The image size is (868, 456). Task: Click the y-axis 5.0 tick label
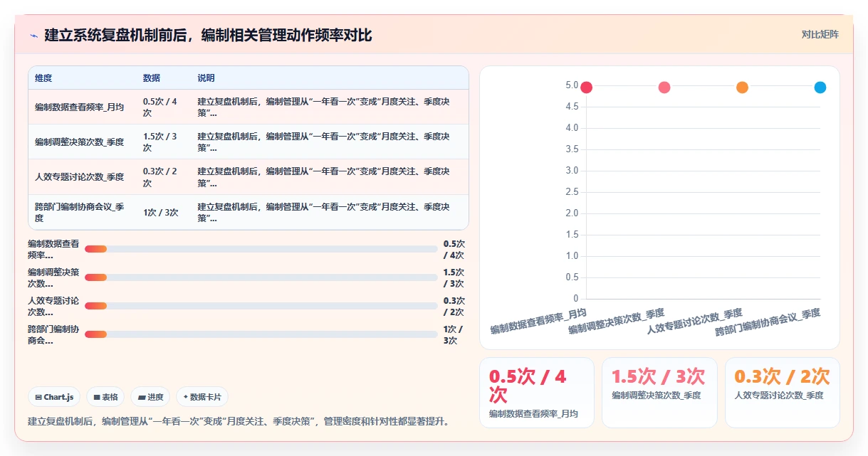pos(572,85)
